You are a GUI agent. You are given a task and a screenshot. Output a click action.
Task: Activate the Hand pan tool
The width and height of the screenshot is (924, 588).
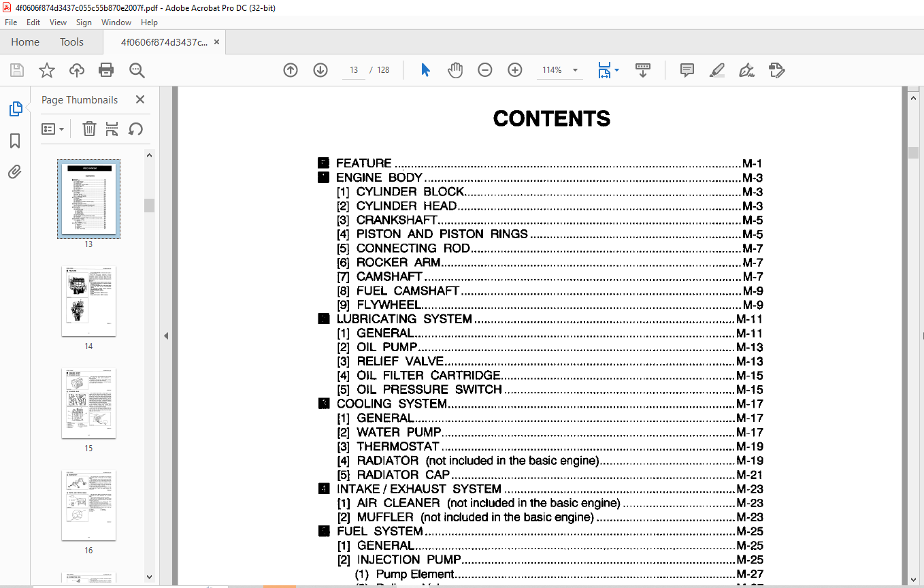455,70
